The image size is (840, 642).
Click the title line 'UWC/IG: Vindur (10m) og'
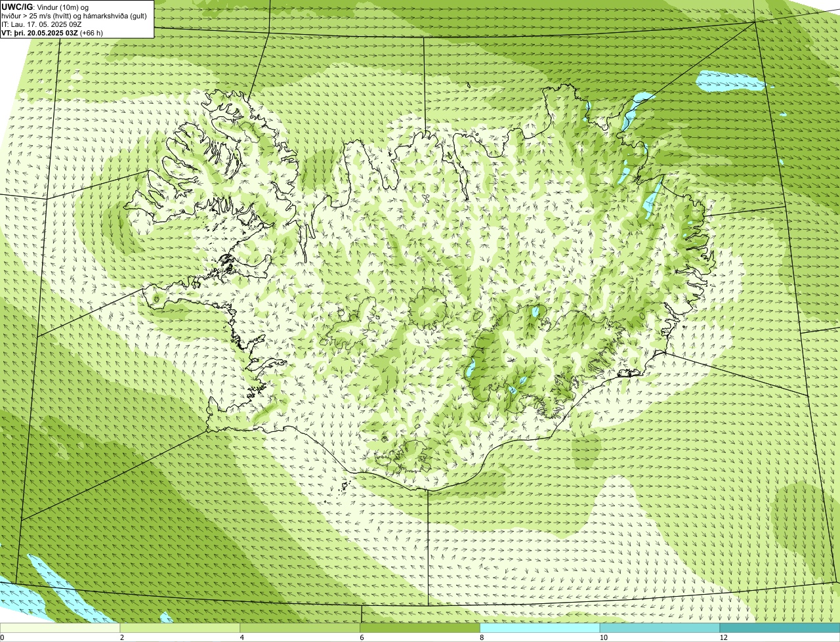(45, 7)
